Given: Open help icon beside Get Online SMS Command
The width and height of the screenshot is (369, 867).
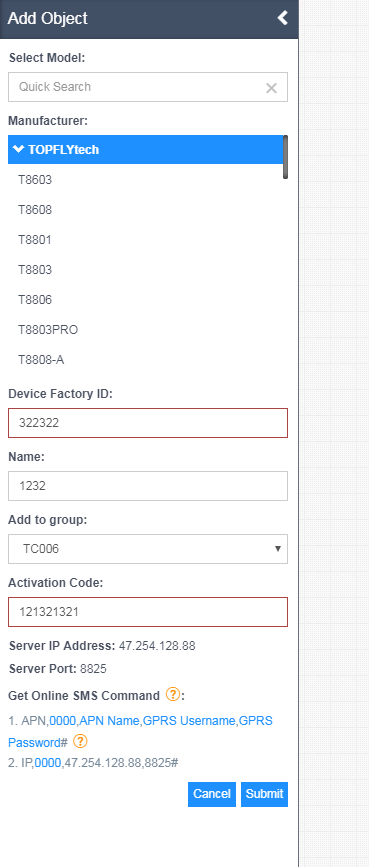Looking at the screenshot, I should point(173,694).
